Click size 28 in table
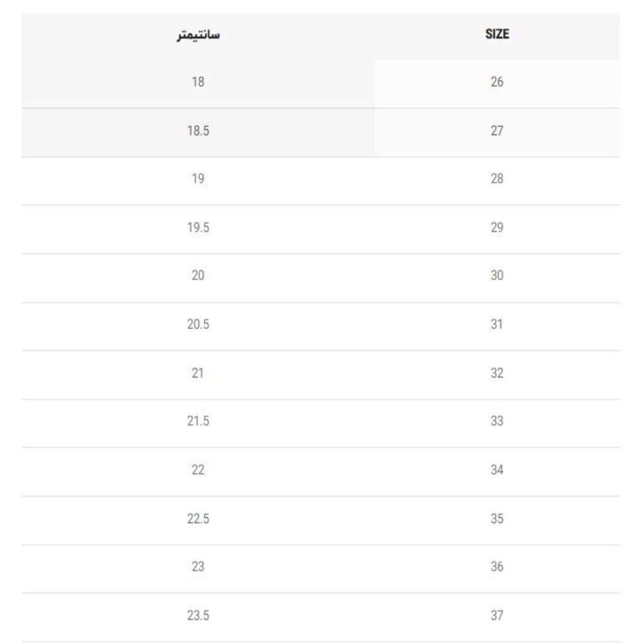The image size is (644, 644). click(x=497, y=179)
